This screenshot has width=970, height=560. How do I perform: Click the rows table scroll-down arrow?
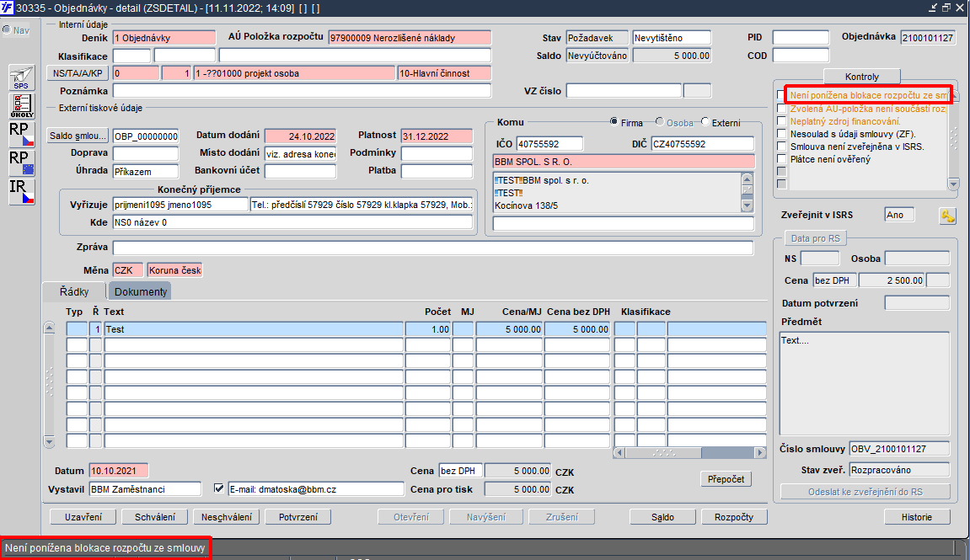(49, 441)
